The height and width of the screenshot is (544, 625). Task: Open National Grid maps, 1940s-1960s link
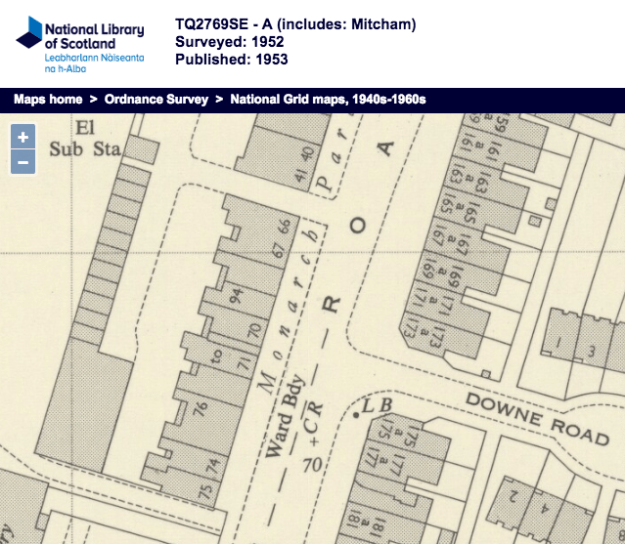tap(328, 100)
